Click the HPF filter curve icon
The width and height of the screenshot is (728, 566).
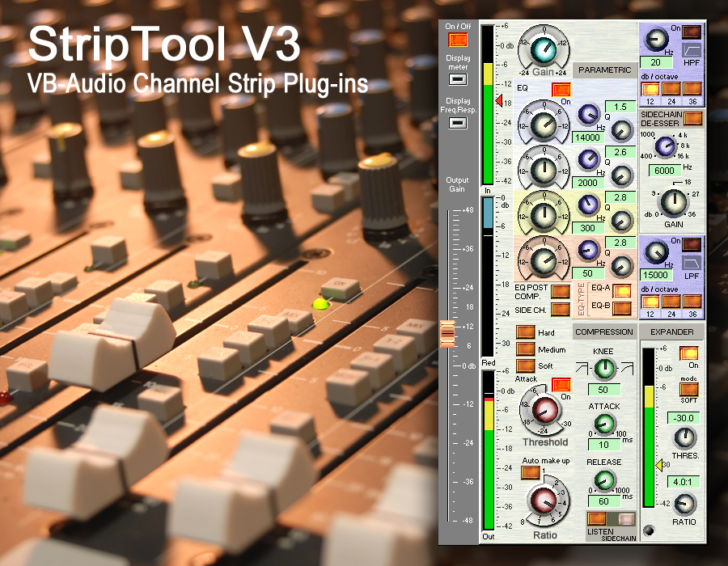point(692,51)
